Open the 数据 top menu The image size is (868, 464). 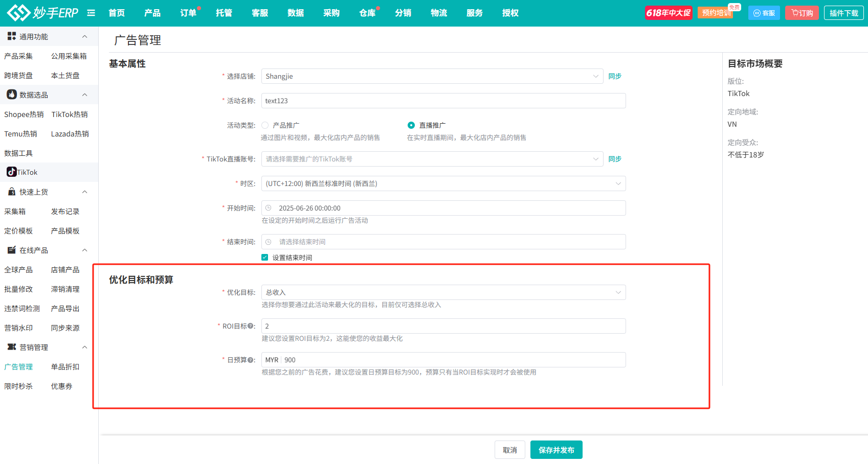296,13
